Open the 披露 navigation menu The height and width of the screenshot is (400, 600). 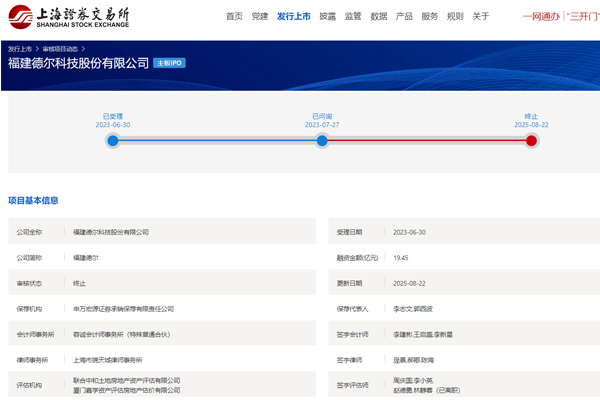coord(328,17)
